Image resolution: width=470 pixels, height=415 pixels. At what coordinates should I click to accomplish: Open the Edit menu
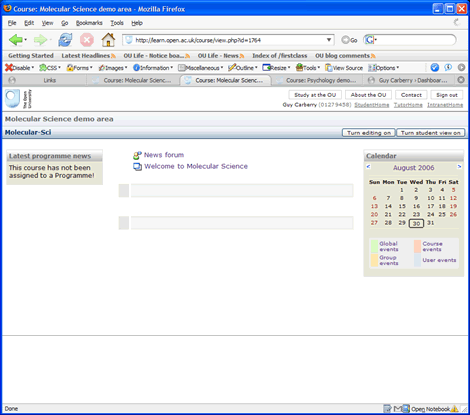pos(29,23)
